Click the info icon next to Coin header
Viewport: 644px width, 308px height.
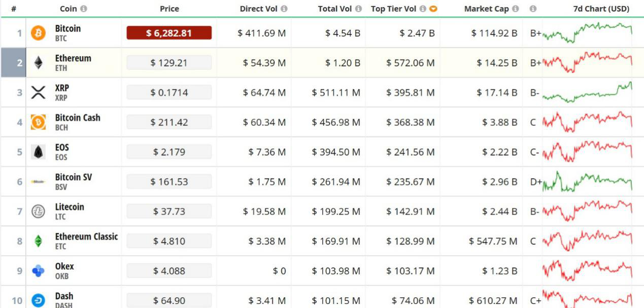point(84,9)
